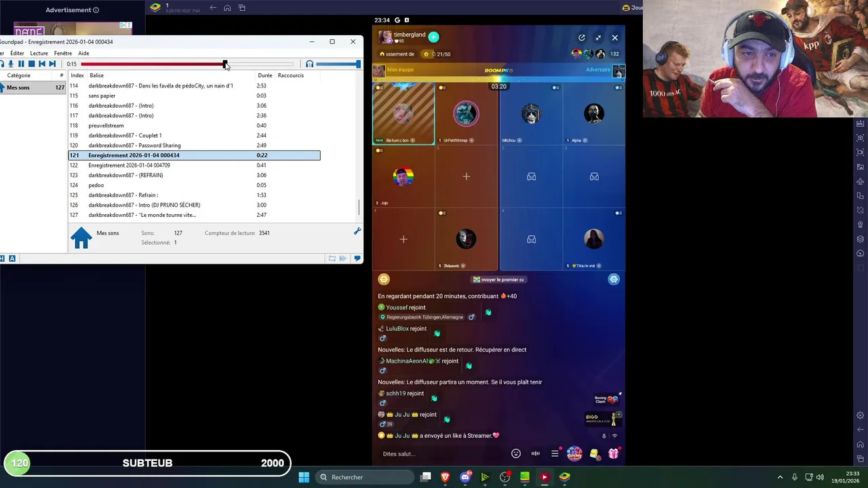Click the yellow sofa seat icon

tap(384, 279)
